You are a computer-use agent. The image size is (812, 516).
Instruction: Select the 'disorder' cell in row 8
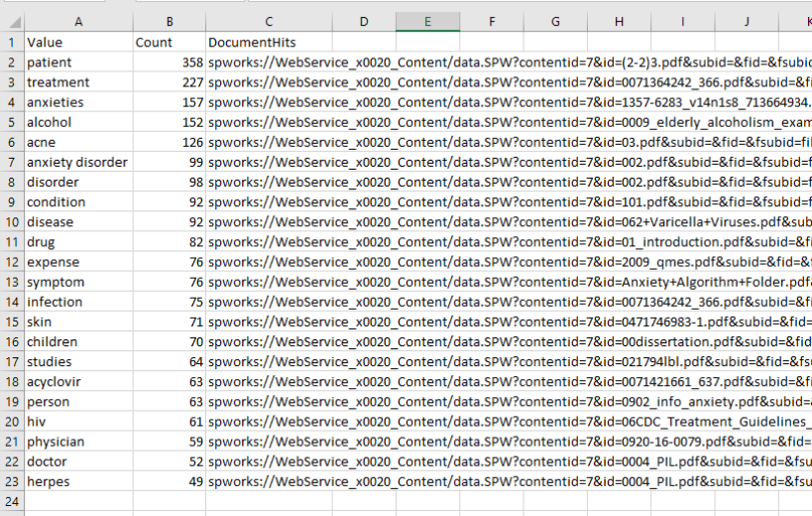(x=78, y=182)
